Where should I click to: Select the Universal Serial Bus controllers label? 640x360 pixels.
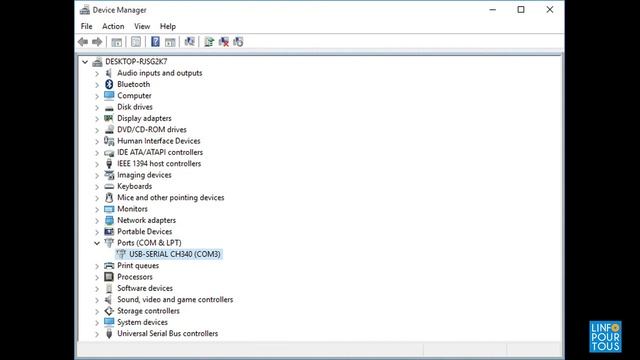coord(167,333)
